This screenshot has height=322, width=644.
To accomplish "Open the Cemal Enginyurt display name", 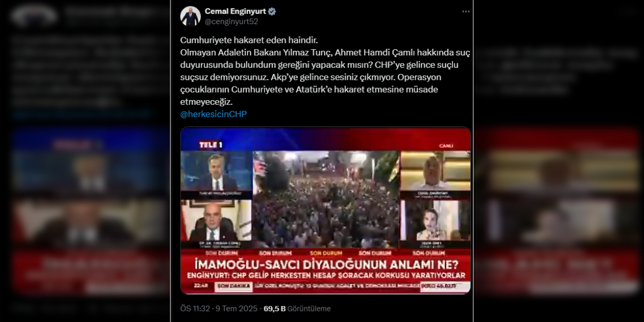I will point(235,11).
